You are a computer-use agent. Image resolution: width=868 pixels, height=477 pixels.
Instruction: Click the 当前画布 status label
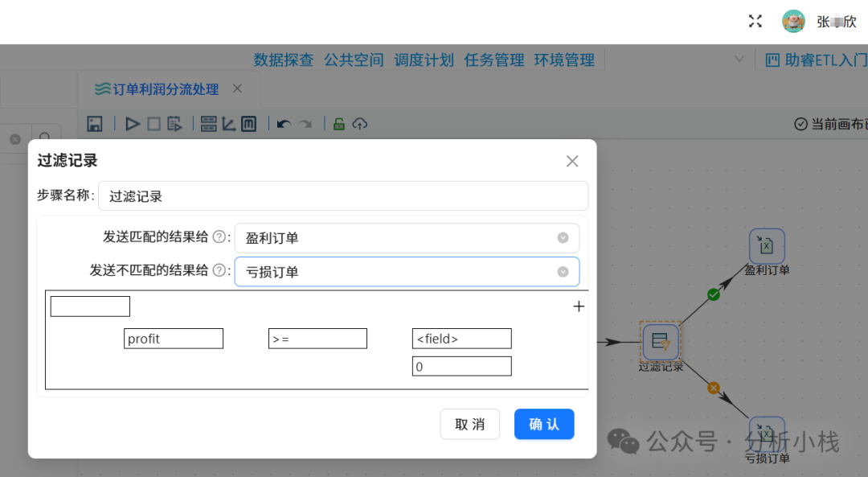[x=832, y=124]
